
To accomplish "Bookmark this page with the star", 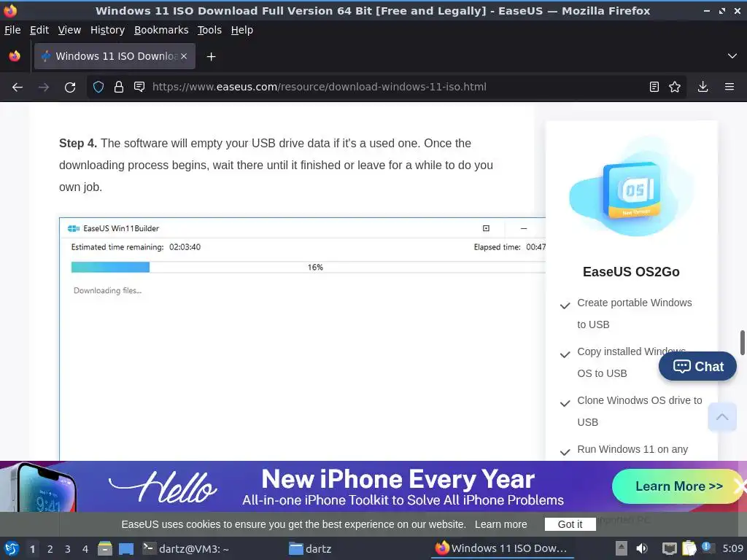I will [675, 87].
